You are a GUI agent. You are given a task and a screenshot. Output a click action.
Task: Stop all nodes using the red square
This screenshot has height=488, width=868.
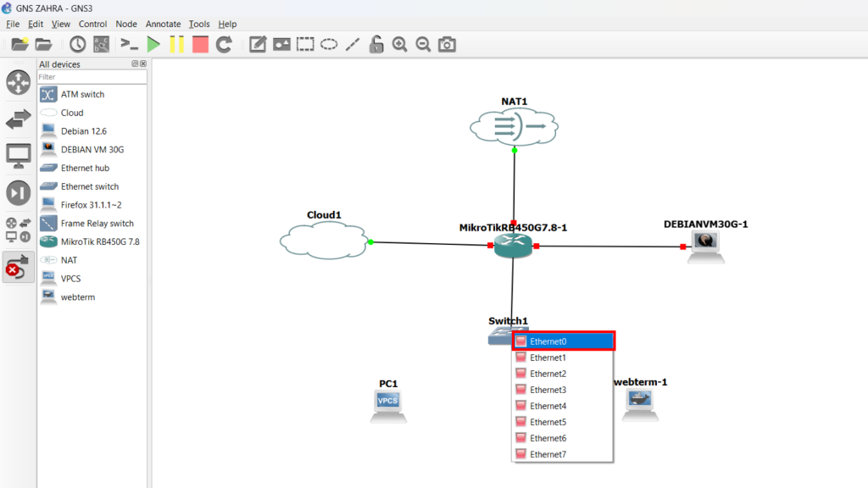(x=200, y=45)
